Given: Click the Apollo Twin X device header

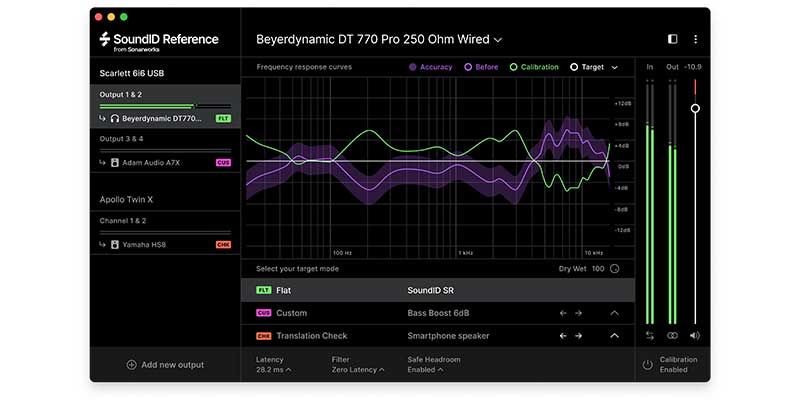Looking at the screenshot, I should [x=126, y=200].
